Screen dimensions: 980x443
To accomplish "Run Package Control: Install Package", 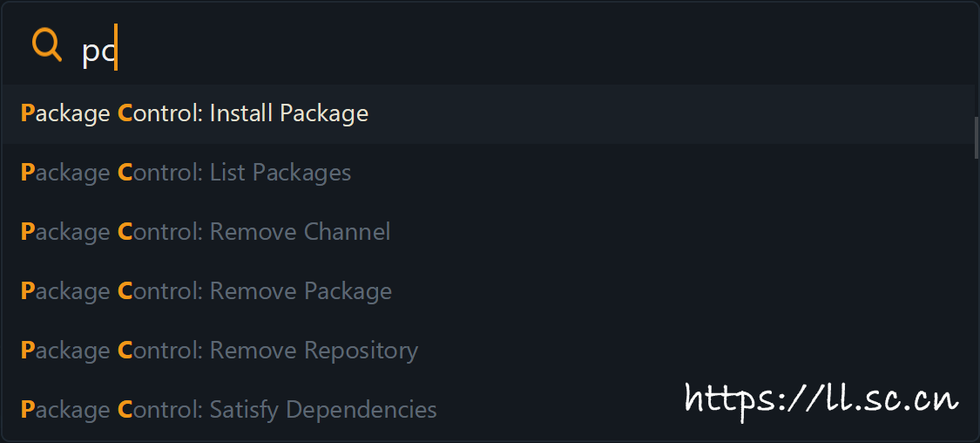I will pyautogui.click(x=194, y=114).
